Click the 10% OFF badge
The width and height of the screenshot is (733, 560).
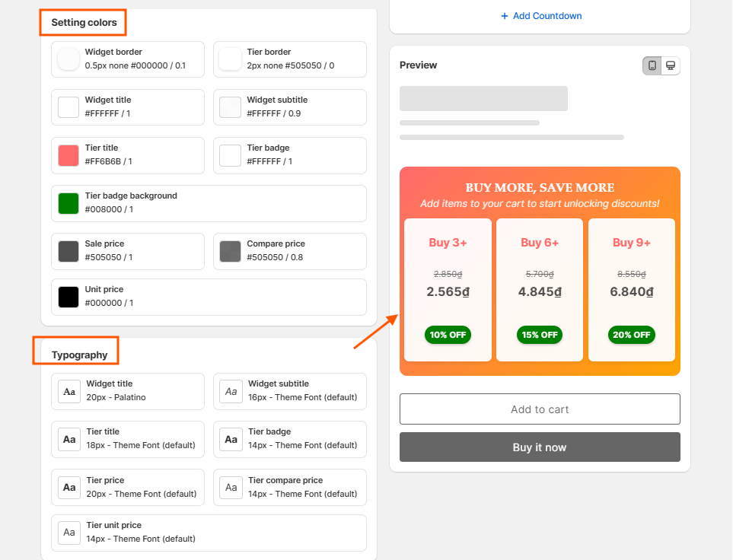[448, 335]
